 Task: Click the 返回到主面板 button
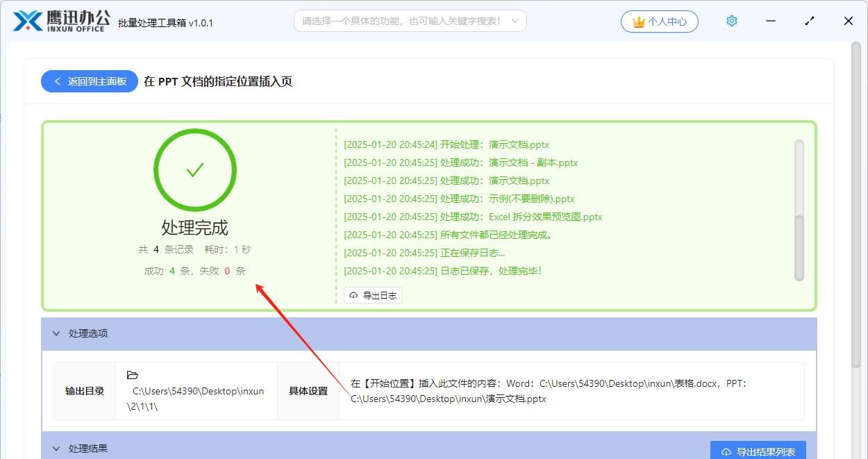tap(89, 81)
